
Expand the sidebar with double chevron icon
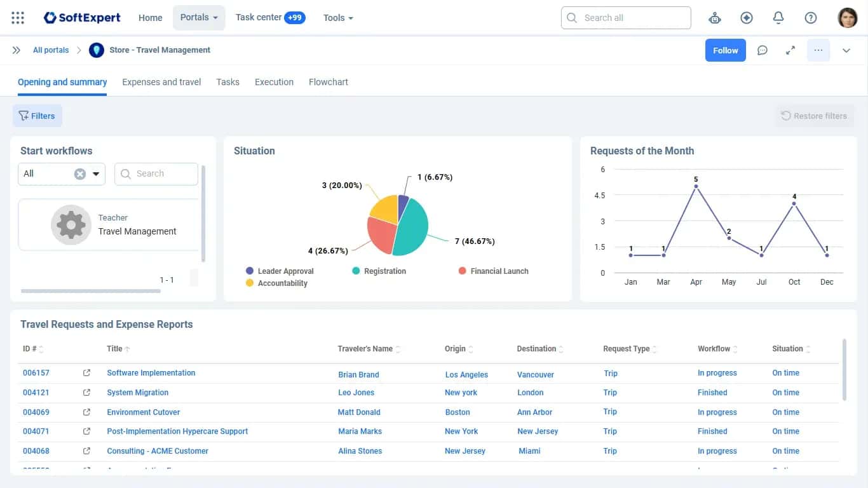17,50
